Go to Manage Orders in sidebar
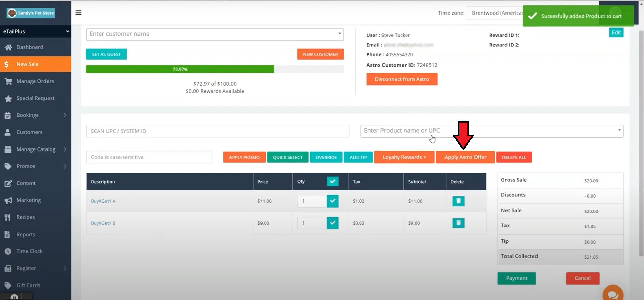 click(x=35, y=81)
